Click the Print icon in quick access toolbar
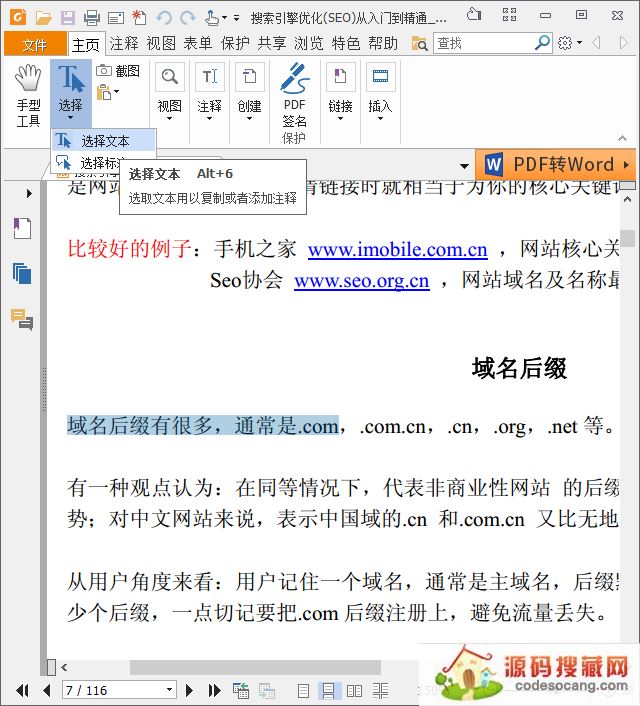Screen dimensions: 640x706 coord(92,17)
